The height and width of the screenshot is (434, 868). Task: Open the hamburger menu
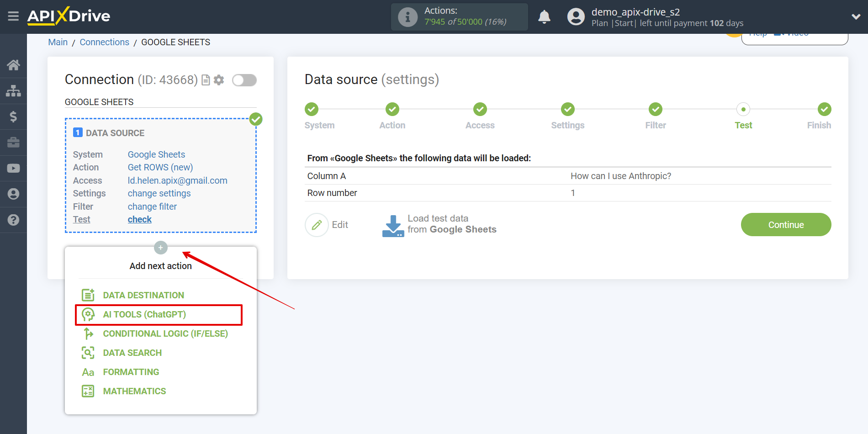pyautogui.click(x=13, y=16)
